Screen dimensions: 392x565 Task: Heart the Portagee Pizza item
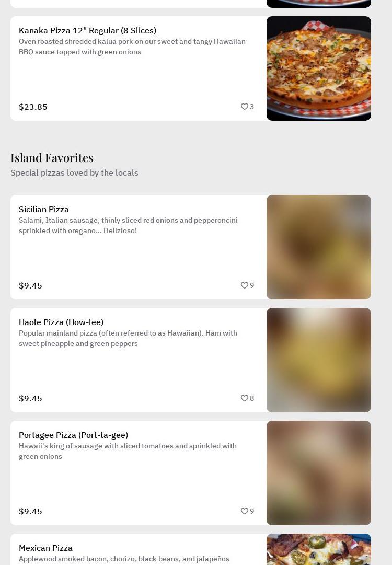(x=244, y=511)
